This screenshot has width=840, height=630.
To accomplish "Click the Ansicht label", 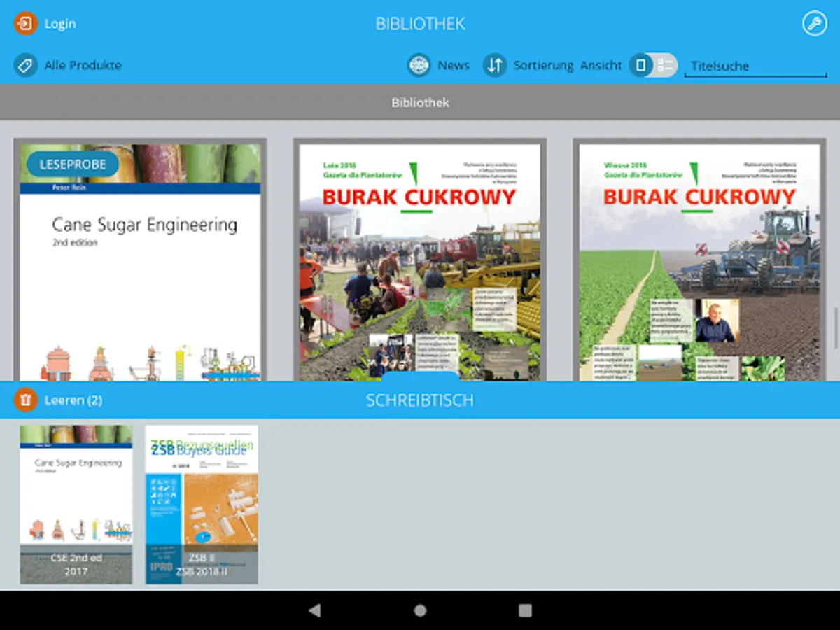I will [601, 66].
